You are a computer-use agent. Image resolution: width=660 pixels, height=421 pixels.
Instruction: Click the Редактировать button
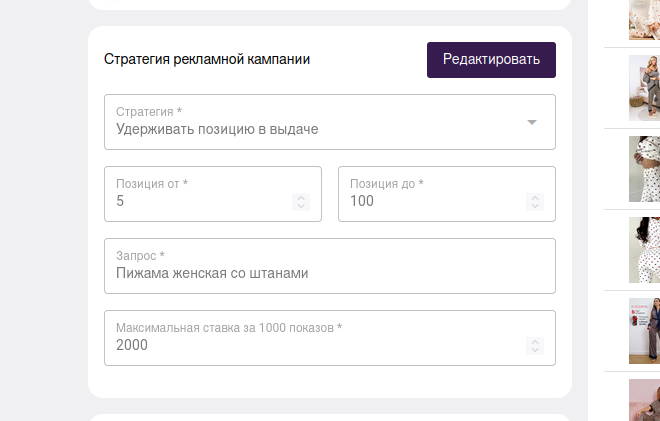click(x=491, y=60)
